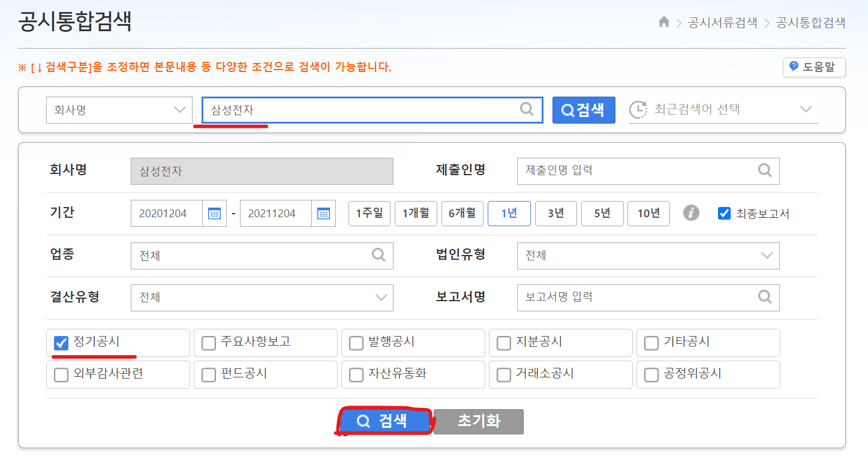Select the 1년 period button

[x=509, y=213]
